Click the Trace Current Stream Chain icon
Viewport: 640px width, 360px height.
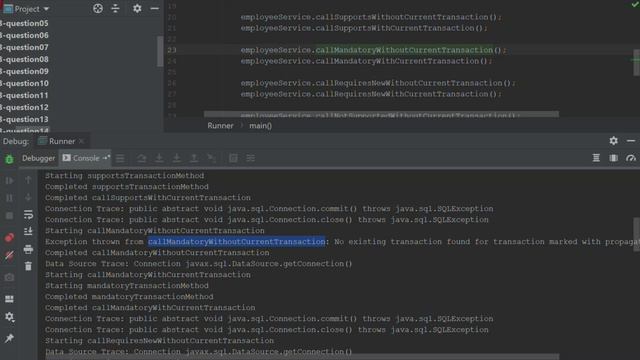point(251,158)
